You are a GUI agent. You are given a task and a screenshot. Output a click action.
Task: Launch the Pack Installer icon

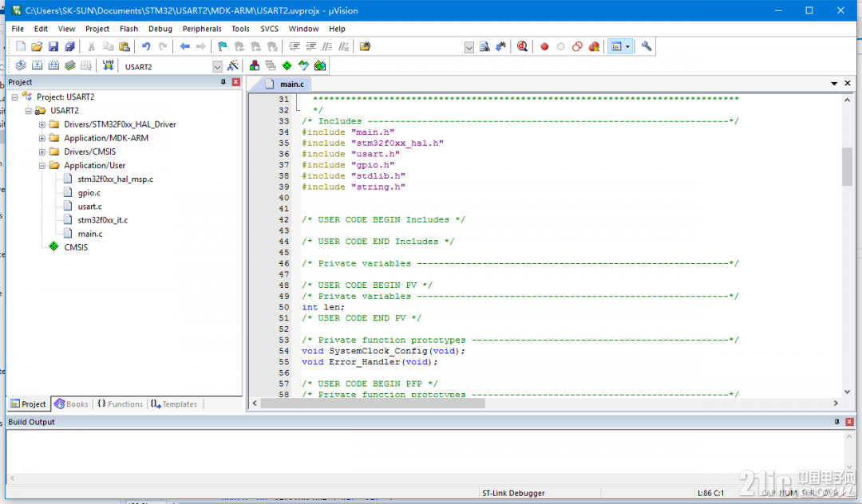(x=320, y=66)
